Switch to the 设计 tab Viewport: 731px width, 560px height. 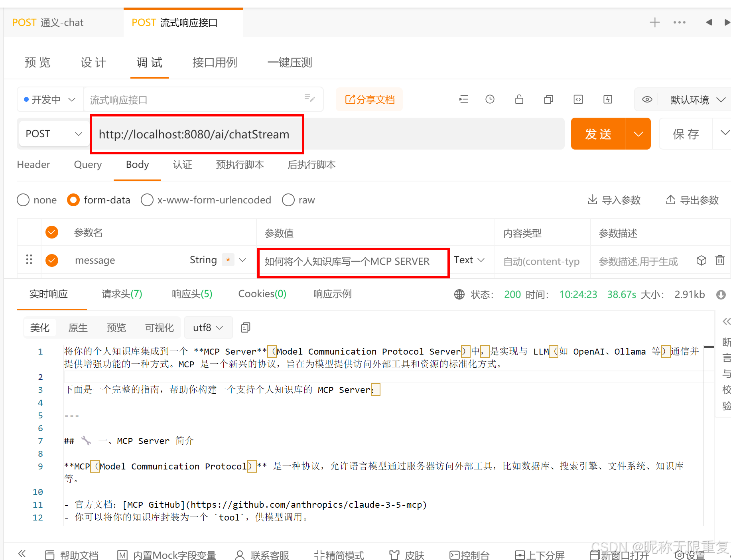[93, 63]
